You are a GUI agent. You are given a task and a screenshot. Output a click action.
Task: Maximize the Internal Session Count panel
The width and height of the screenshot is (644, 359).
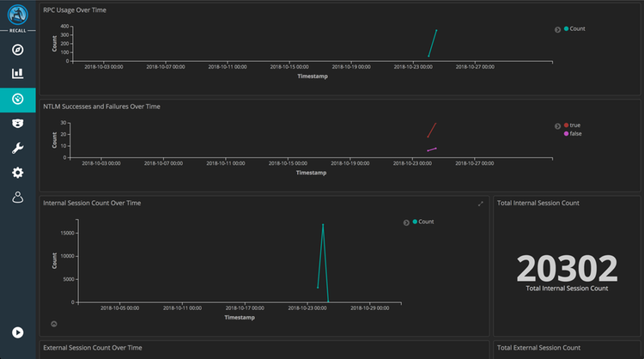[x=481, y=204]
